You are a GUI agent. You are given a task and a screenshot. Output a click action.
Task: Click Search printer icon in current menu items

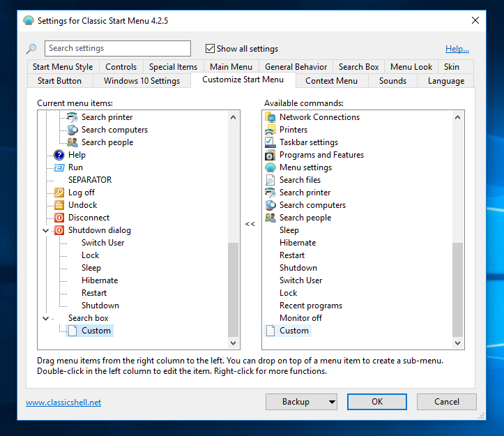(72, 117)
